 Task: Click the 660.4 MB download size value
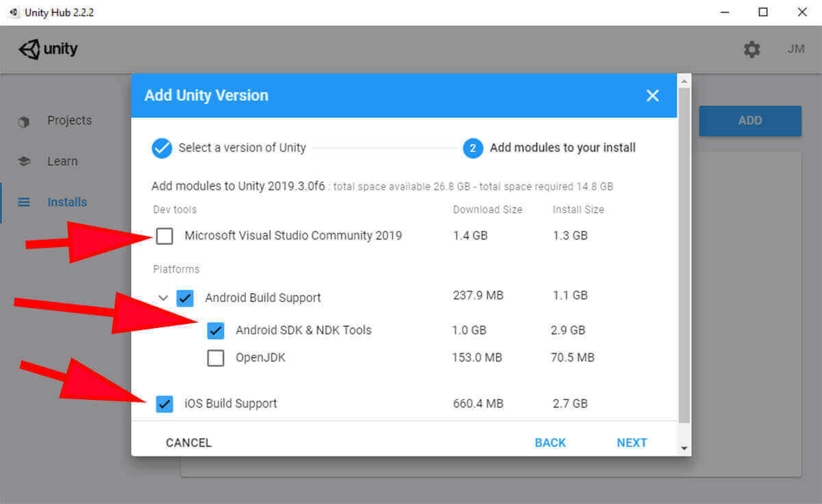pos(478,404)
